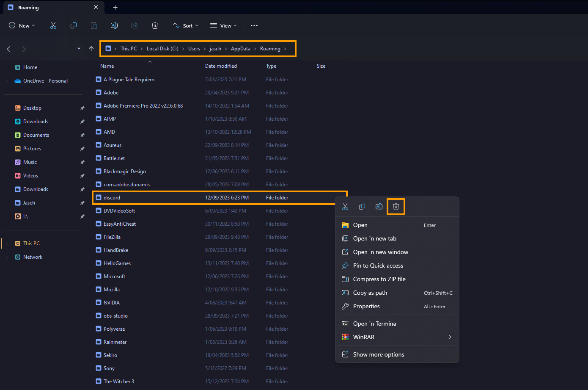Click the chevron after Roaming in address bar
The height and width of the screenshot is (390, 588).
coord(285,49)
